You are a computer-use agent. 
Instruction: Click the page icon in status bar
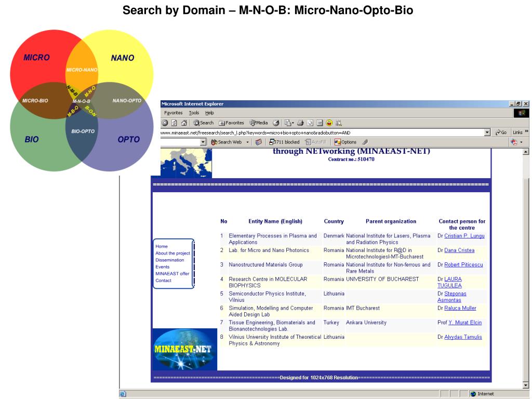click(123, 394)
